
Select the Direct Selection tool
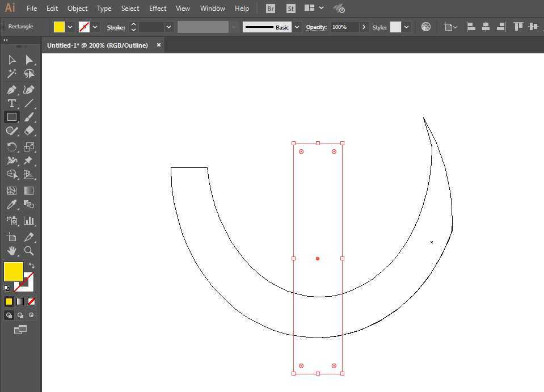point(30,60)
